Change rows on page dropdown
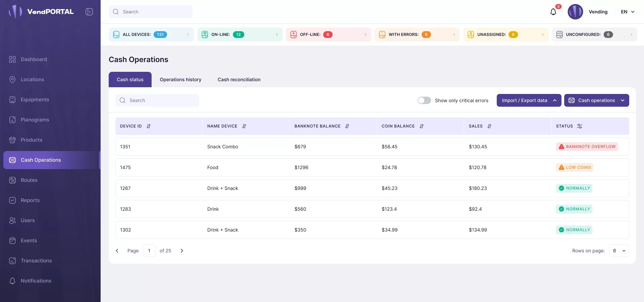Image resolution: width=644 pixels, height=302 pixels. (x=619, y=251)
